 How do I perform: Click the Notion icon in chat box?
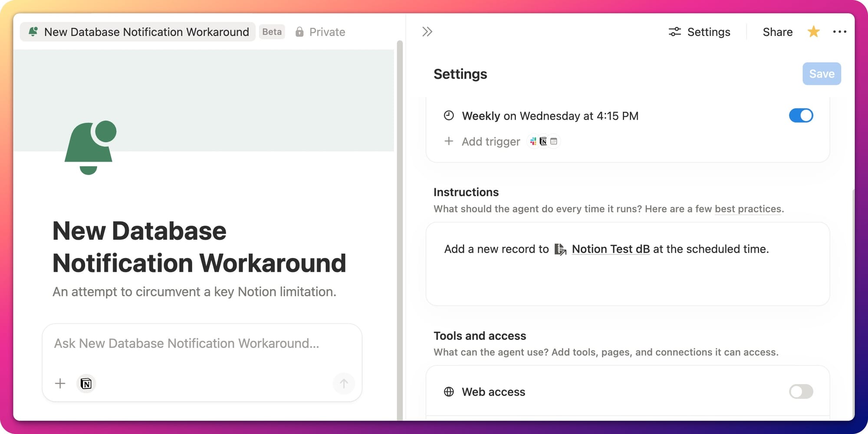coord(86,384)
